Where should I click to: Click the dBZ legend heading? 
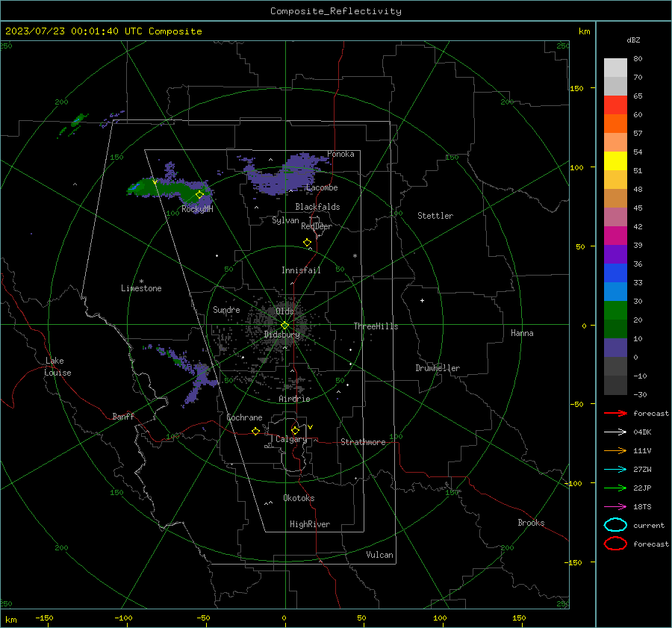click(x=633, y=40)
